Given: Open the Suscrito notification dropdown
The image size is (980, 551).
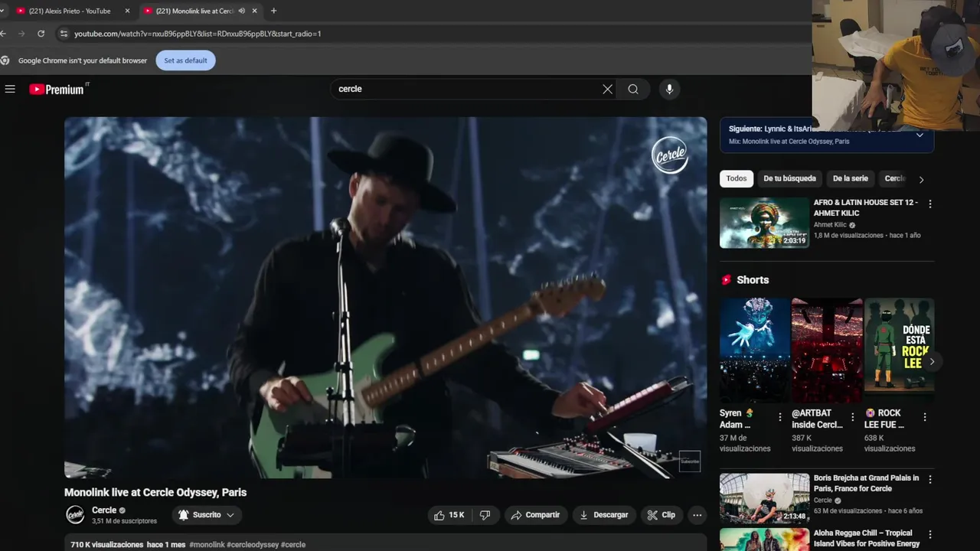Looking at the screenshot, I should point(207,515).
